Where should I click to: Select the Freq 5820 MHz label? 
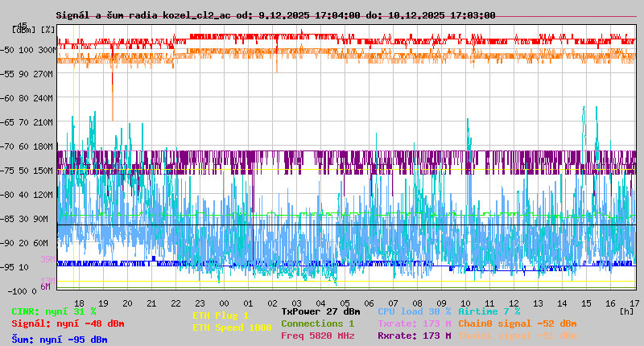click(x=317, y=336)
